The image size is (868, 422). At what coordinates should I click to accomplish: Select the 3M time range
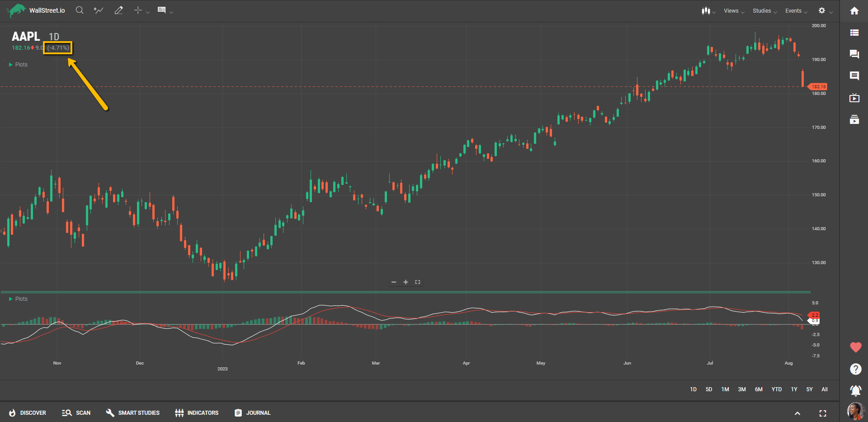point(742,389)
